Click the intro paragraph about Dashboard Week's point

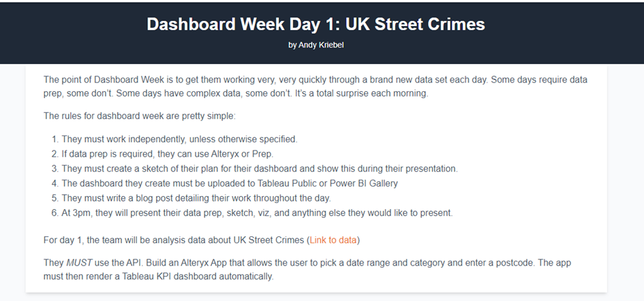pos(316,86)
